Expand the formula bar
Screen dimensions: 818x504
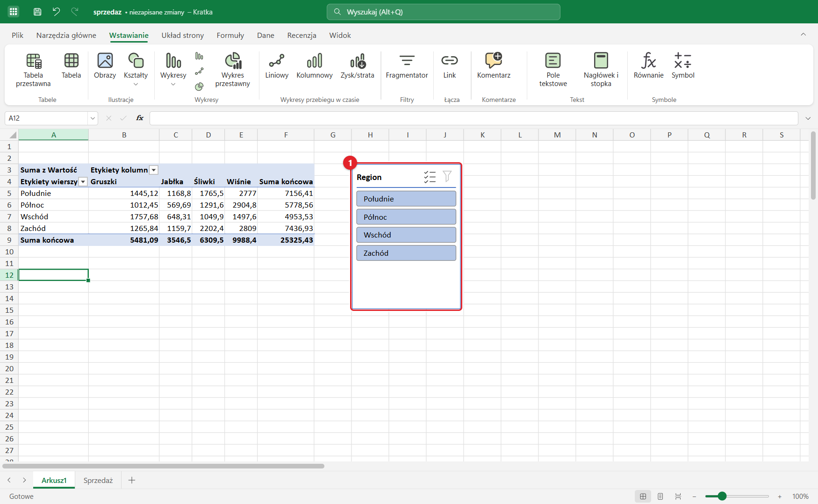[x=808, y=118]
